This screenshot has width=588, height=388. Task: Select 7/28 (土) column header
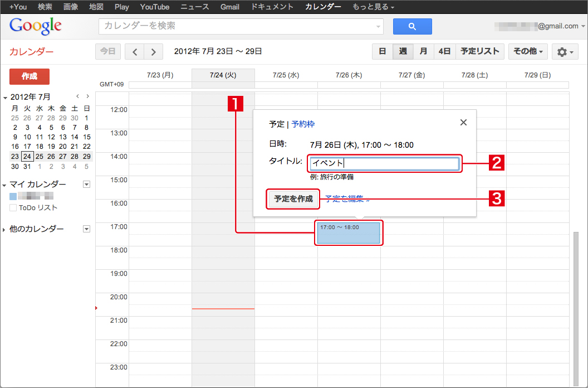(475, 75)
